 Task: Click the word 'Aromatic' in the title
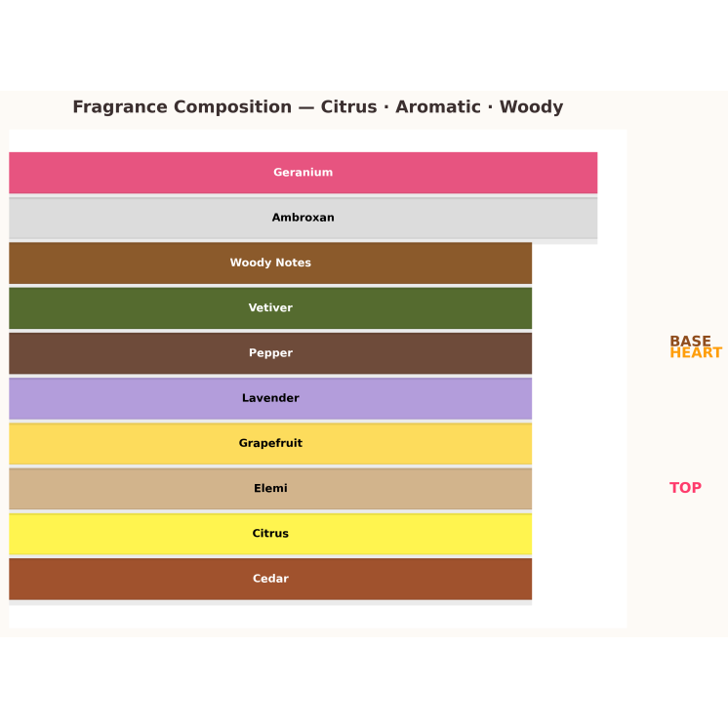438,107
